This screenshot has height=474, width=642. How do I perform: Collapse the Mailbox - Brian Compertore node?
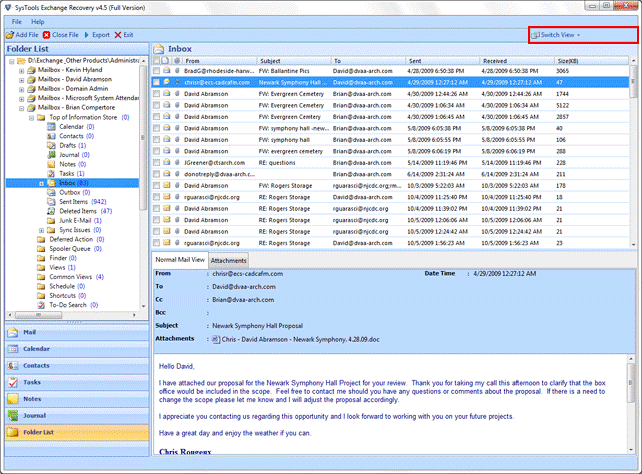(x=21, y=108)
